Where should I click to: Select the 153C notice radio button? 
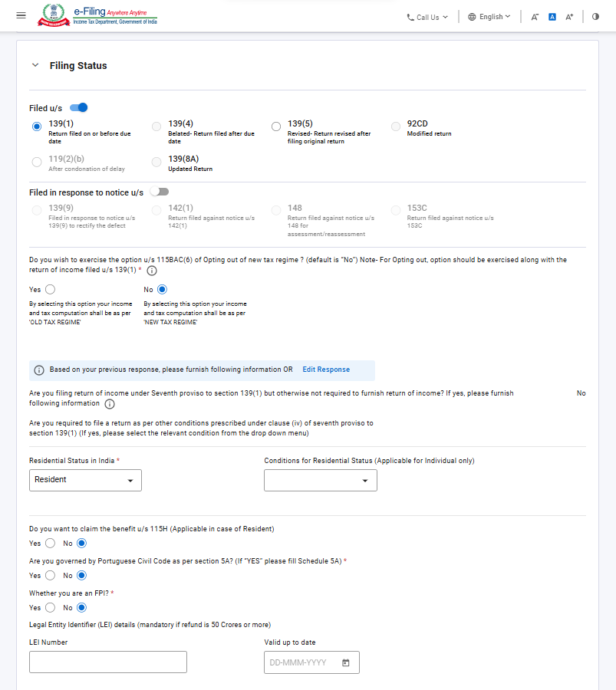pyautogui.click(x=396, y=210)
